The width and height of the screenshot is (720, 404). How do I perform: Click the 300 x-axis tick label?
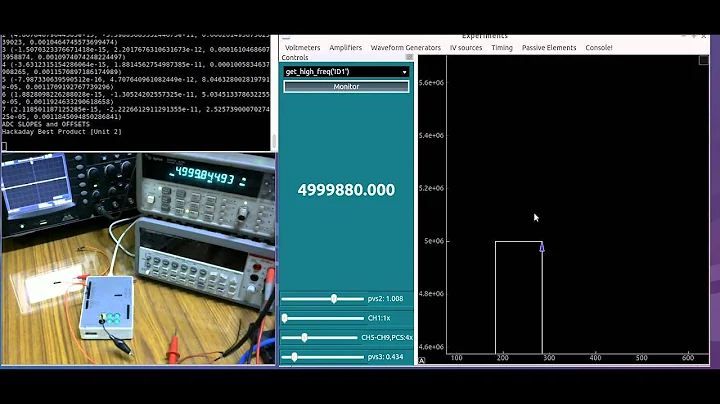click(549, 358)
